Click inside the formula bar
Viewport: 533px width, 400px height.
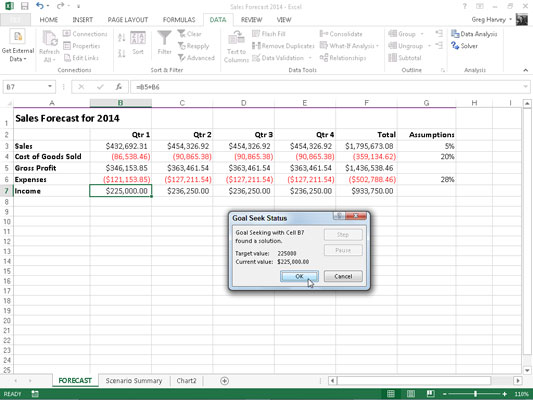pos(326,87)
